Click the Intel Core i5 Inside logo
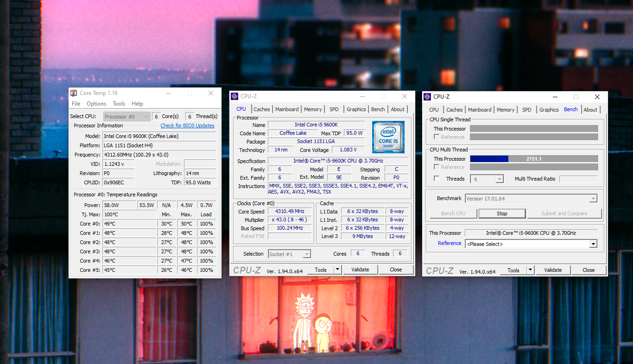 pos(388,137)
